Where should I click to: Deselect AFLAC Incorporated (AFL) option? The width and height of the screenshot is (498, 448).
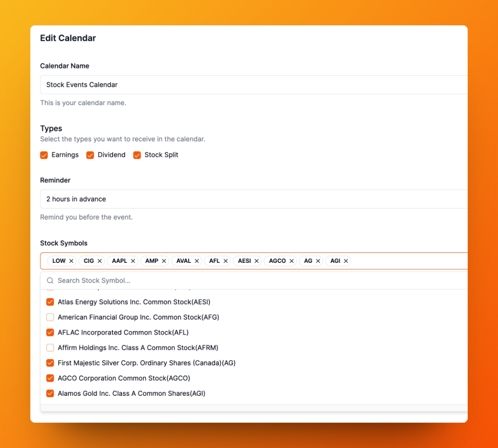(x=50, y=333)
